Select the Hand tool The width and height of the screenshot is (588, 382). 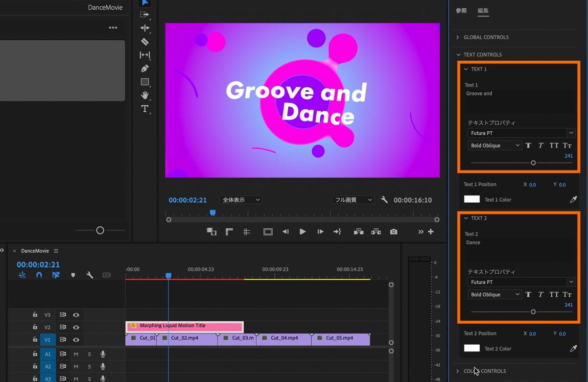(145, 96)
